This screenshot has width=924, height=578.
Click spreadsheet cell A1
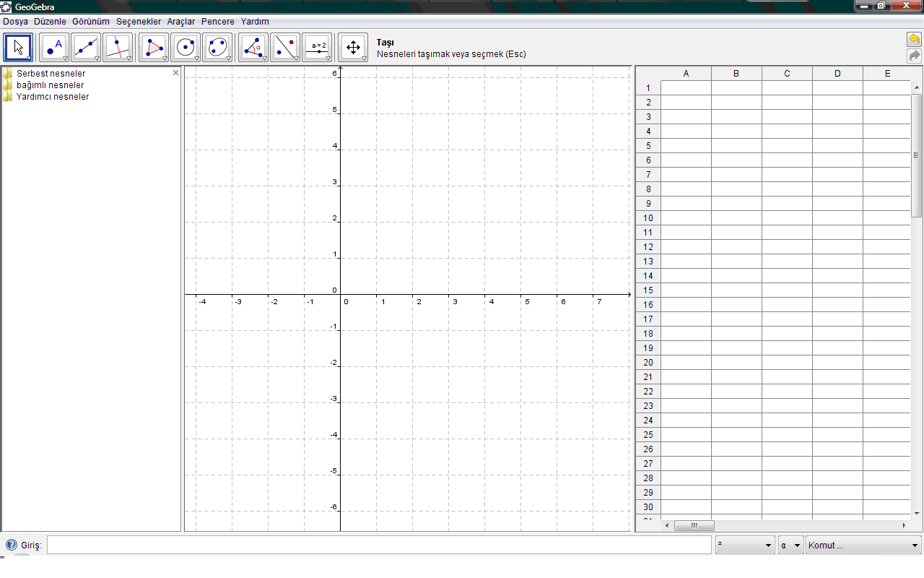[x=686, y=88]
